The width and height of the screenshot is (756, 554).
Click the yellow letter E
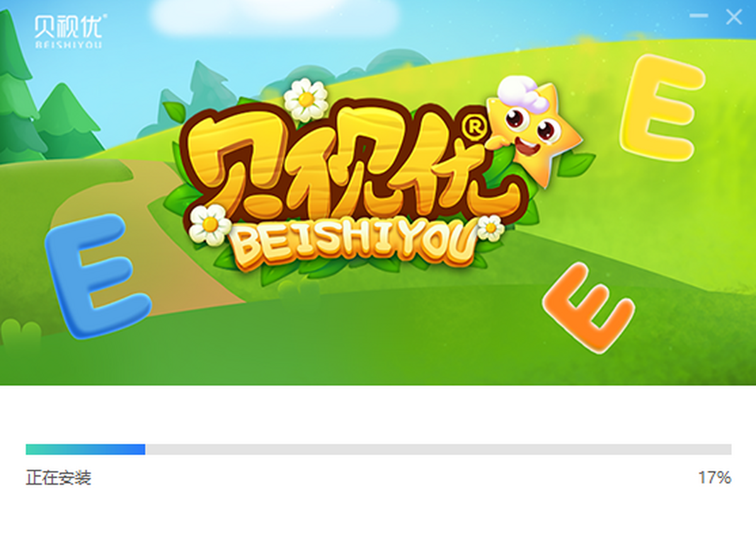pyautogui.click(x=661, y=108)
